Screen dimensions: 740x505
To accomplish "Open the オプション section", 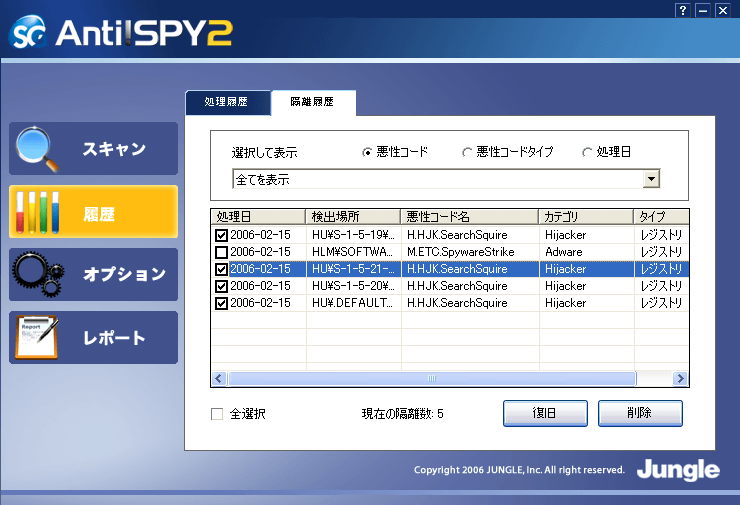I will [x=93, y=274].
